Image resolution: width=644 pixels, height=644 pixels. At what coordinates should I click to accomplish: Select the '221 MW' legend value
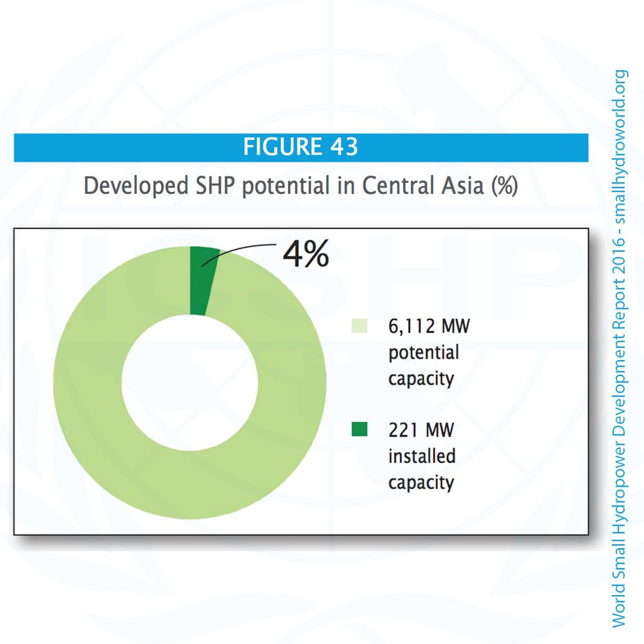[x=421, y=430]
